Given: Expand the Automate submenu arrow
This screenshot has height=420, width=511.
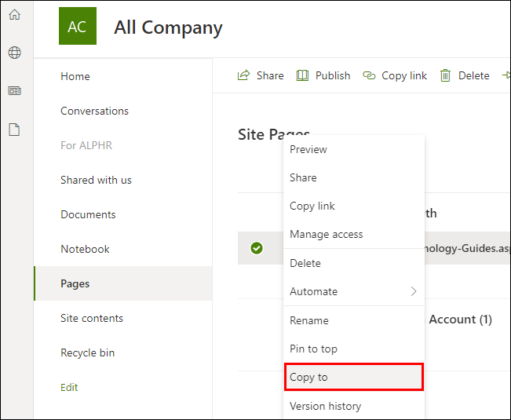Looking at the screenshot, I should [x=414, y=291].
